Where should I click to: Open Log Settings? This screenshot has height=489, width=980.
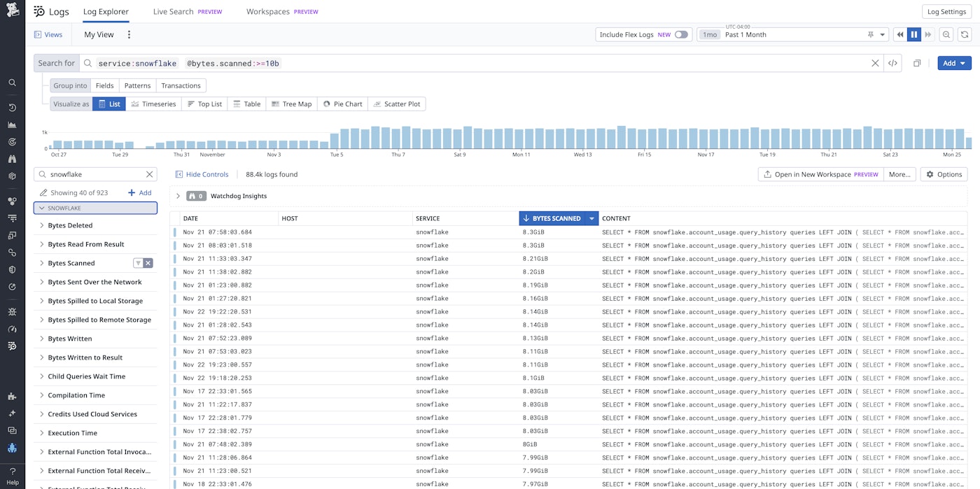click(946, 12)
